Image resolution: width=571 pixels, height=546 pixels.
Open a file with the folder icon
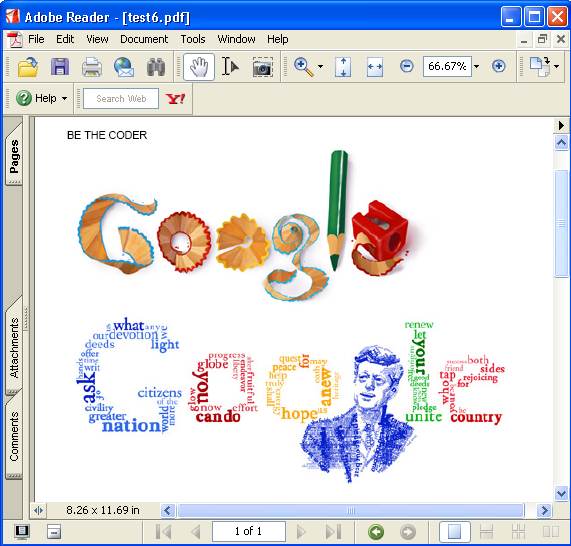click(28, 67)
